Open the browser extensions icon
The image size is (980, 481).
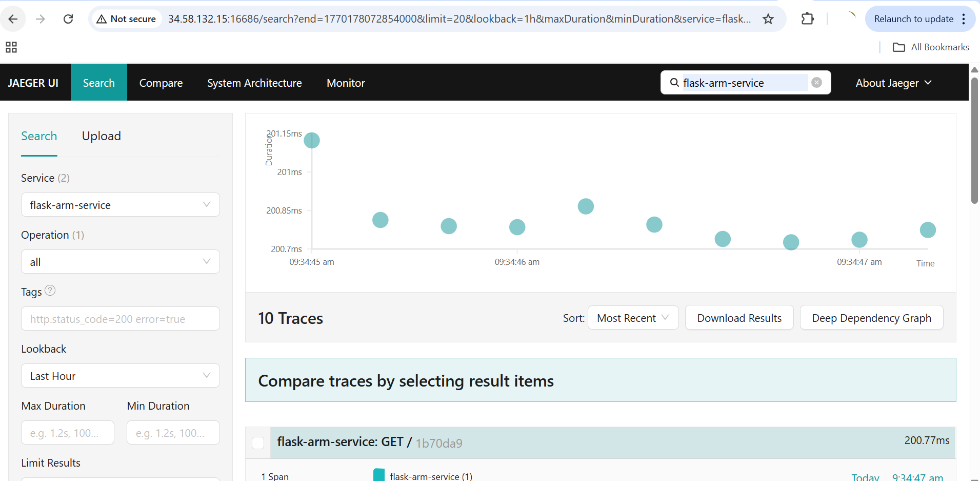click(807, 18)
